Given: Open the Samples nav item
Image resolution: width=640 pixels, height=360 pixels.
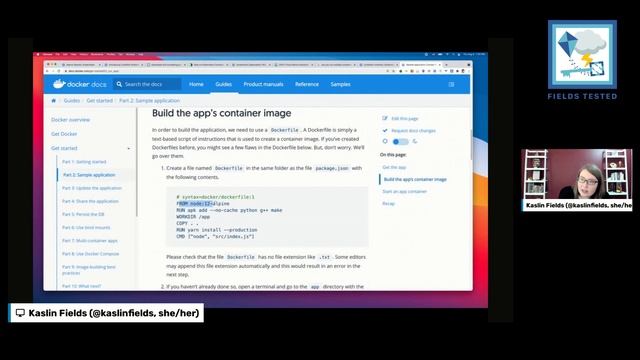Looking at the screenshot, I should [x=340, y=84].
